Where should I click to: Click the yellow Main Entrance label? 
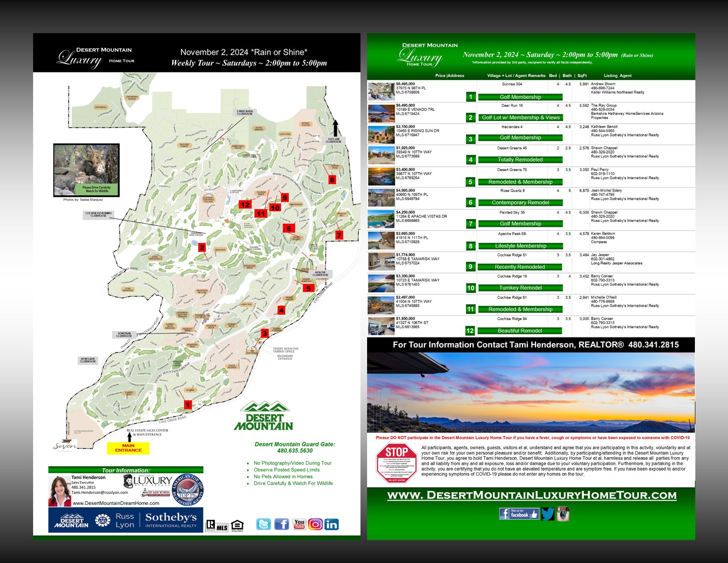(128, 448)
